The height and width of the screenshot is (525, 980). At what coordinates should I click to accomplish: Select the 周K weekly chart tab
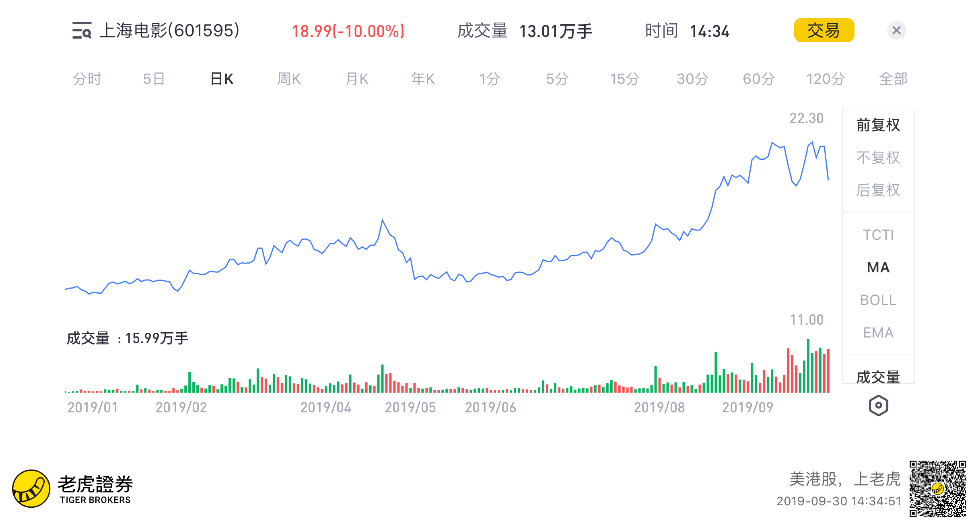coord(289,79)
